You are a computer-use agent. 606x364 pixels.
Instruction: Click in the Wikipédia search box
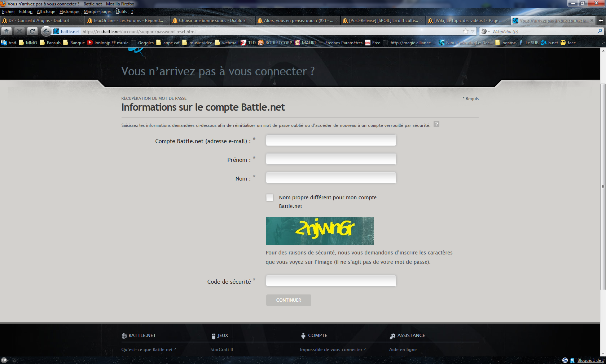(x=543, y=32)
